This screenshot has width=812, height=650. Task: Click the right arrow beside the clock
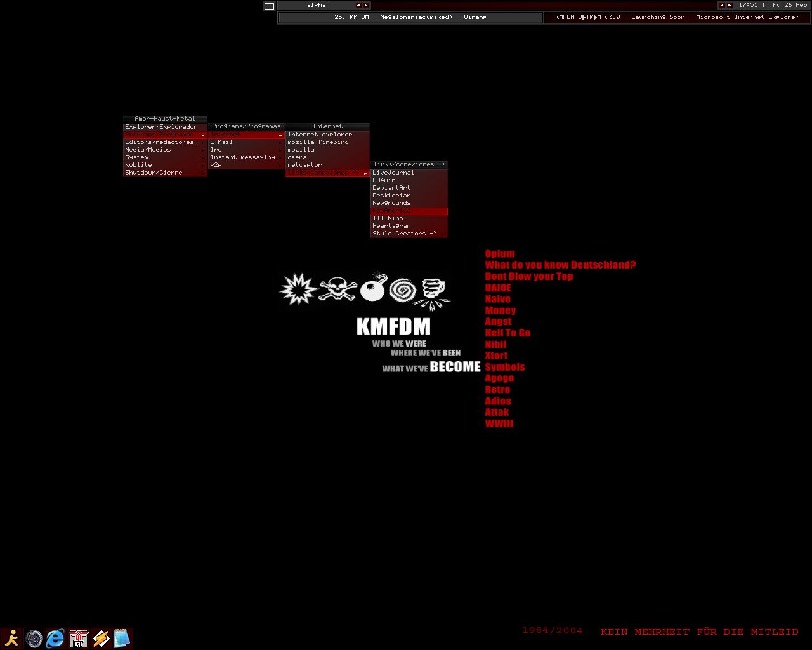coord(729,5)
